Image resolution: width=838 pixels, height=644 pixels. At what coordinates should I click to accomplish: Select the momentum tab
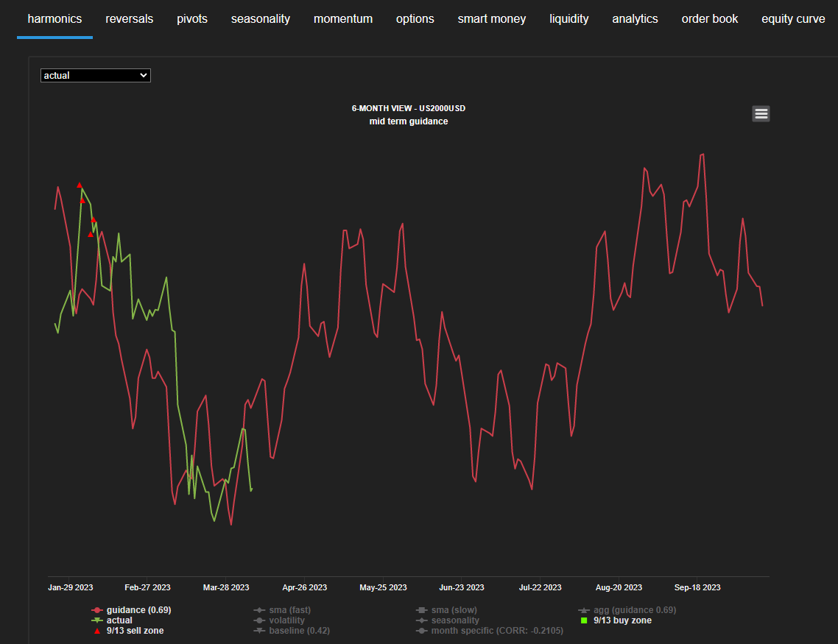[343, 19]
